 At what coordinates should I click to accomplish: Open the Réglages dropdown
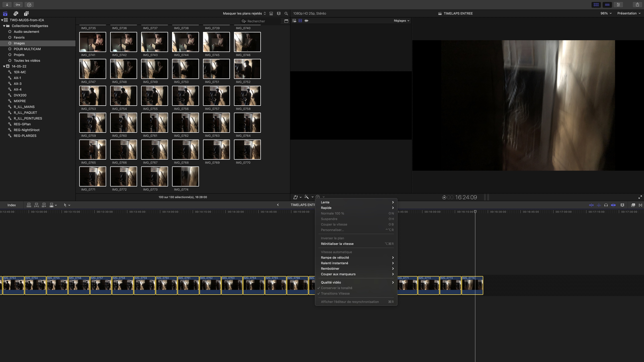click(401, 21)
